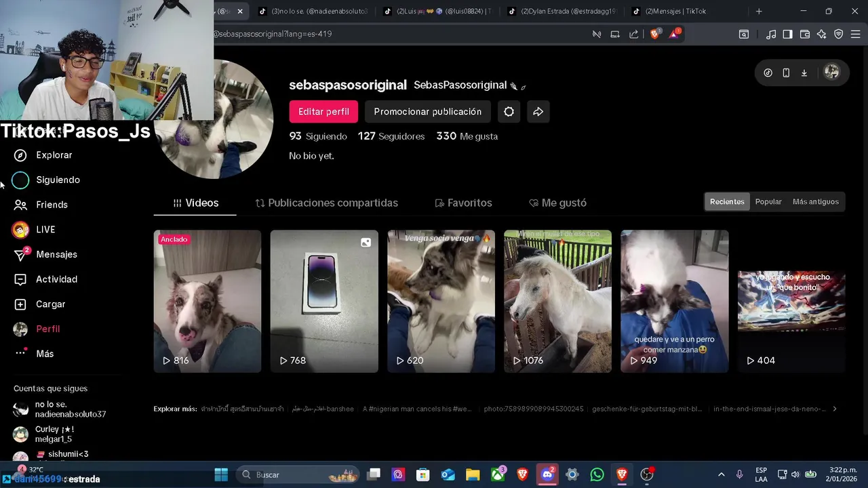
Task: Open the Siguiendo feed in sidebar
Action: [47, 180]
